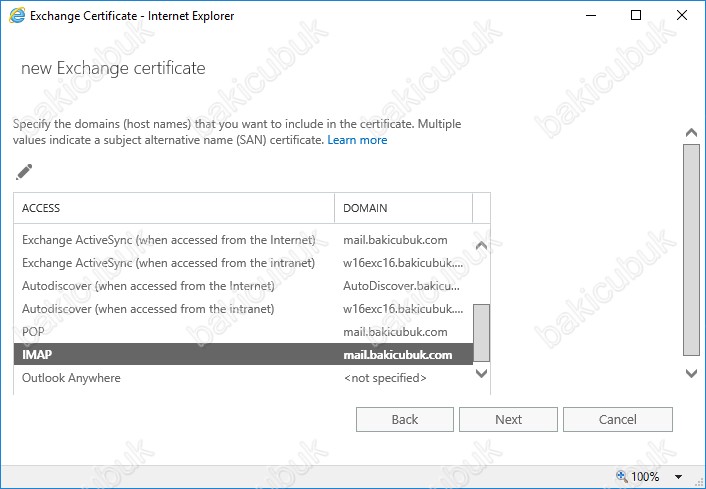Screen dimensions: 706x489
Task: Select the POP row
Action: click(243, 332)
